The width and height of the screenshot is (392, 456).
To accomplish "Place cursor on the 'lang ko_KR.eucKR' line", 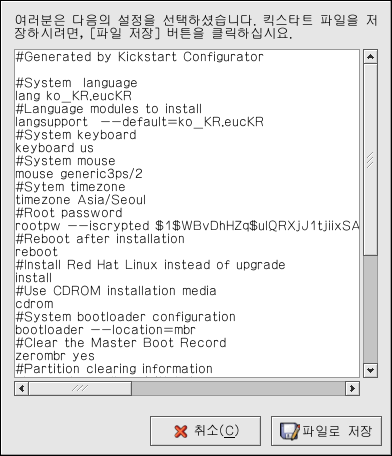I will tap(74, 96).
